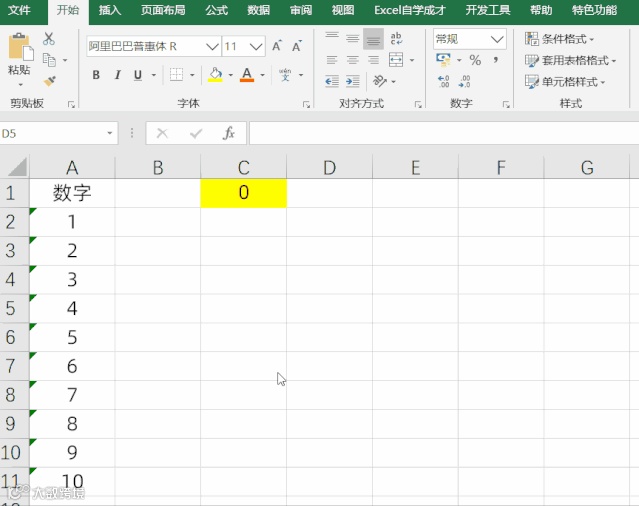This screenshot has width=639, height=506.
Task: Increase decimal places icon
Action: tap(443, 81)
